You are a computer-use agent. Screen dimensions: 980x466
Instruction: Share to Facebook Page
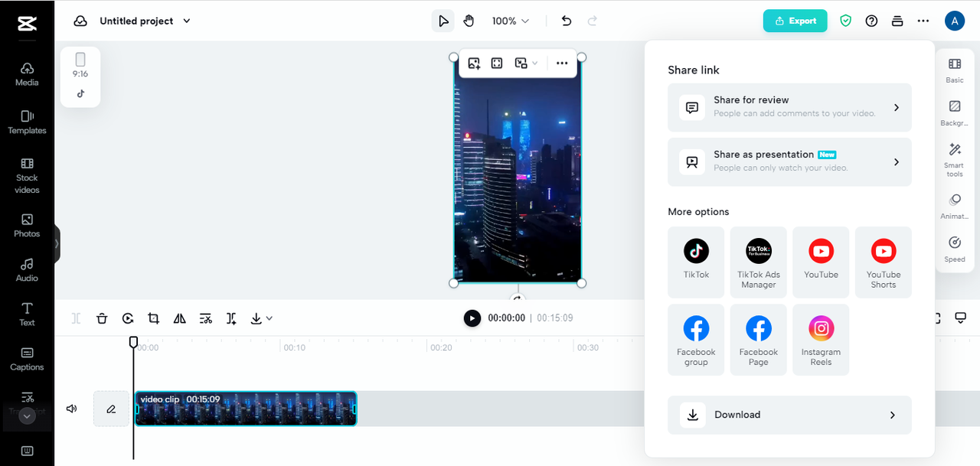(x=759, y=340)
